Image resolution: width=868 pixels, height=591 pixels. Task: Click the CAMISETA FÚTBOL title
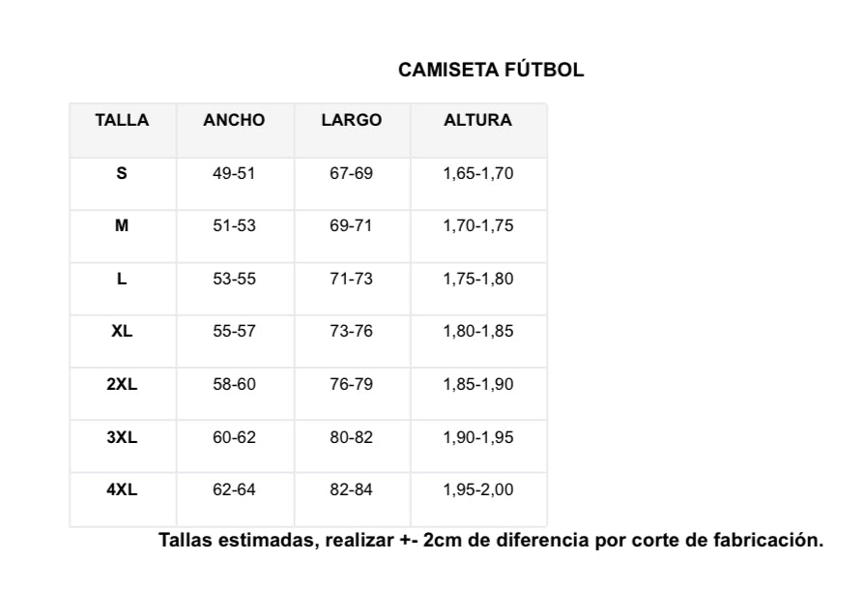coord(491,71)
